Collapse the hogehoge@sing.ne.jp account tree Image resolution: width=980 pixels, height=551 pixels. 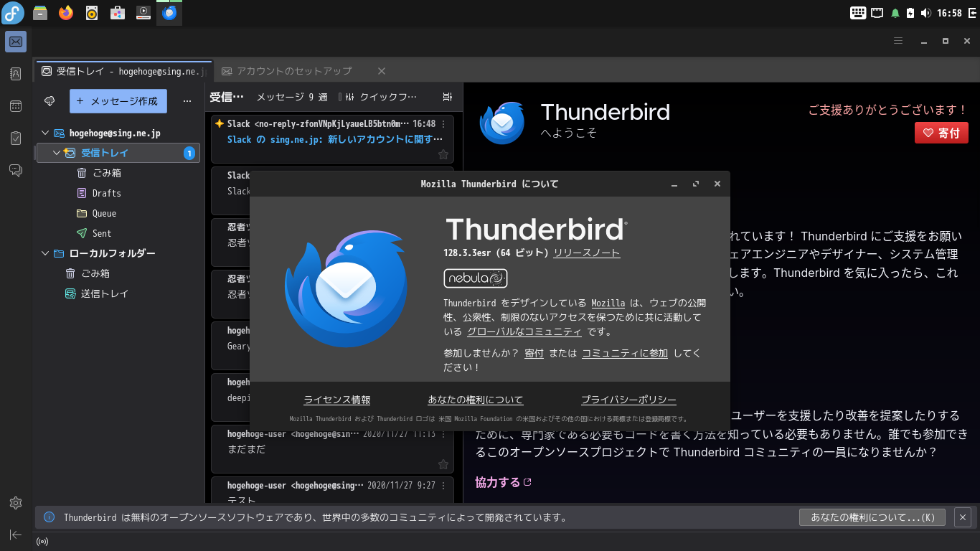[x=45, y=133]
